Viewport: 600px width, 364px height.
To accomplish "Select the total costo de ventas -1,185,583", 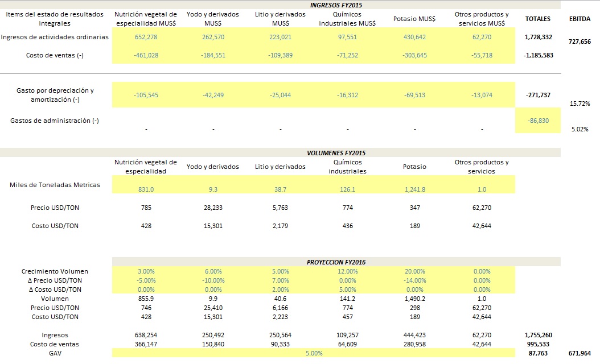I will [x=539, y=55].
